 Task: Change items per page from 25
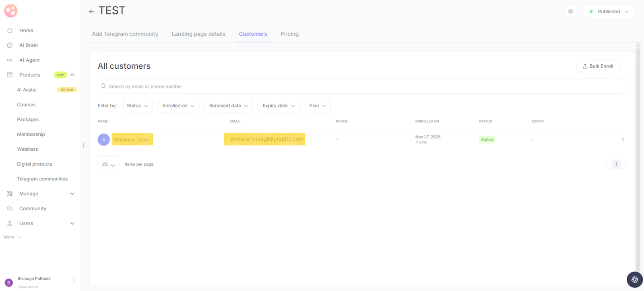point(108,164)
